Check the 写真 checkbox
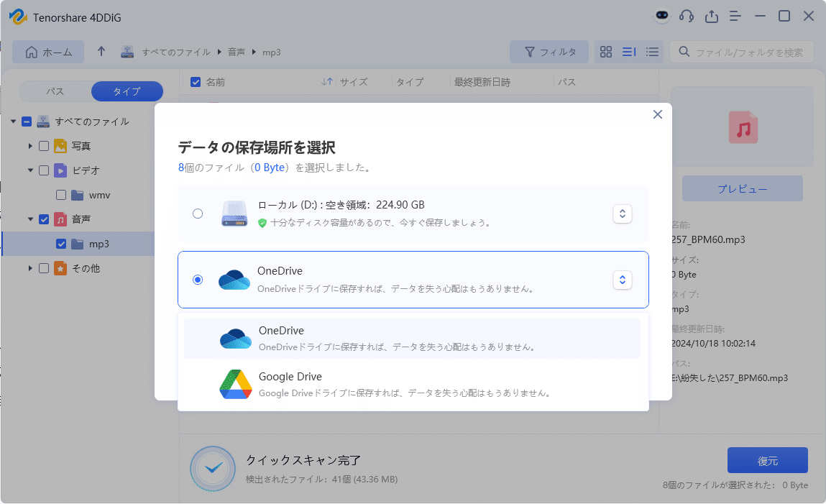 point(44,146)
